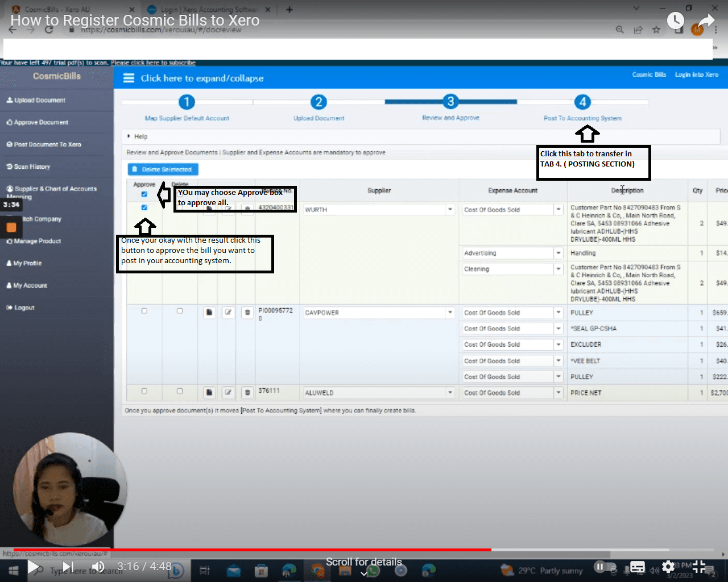Share the video with arrow icon
The height and width of the screenshot is (582, 728).
(706, 21)
